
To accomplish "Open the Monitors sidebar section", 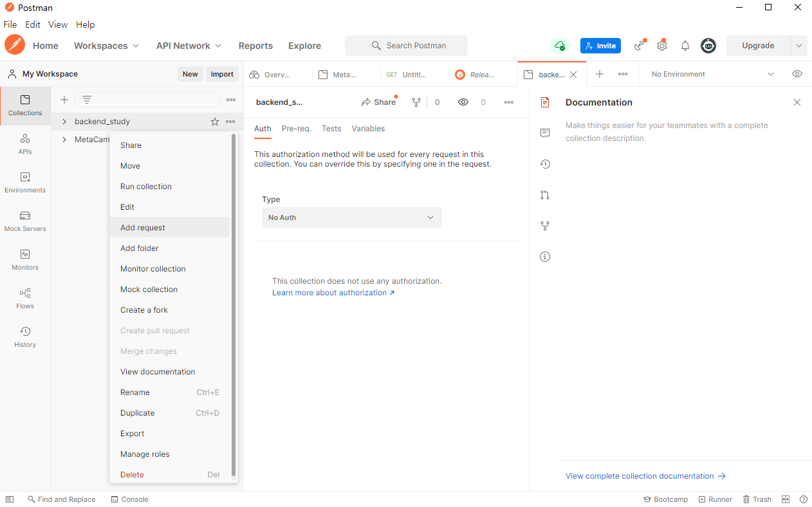I will tap(25, 260).
